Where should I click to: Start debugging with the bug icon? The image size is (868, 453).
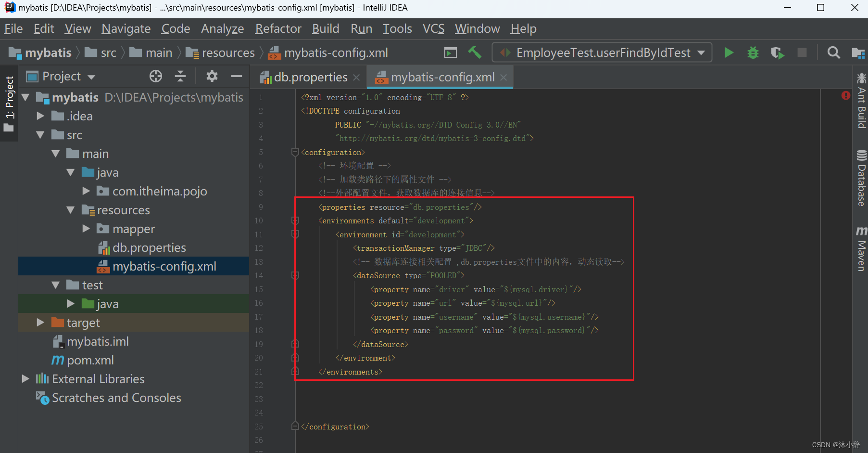pyautogui.click(x=753, y=52)
